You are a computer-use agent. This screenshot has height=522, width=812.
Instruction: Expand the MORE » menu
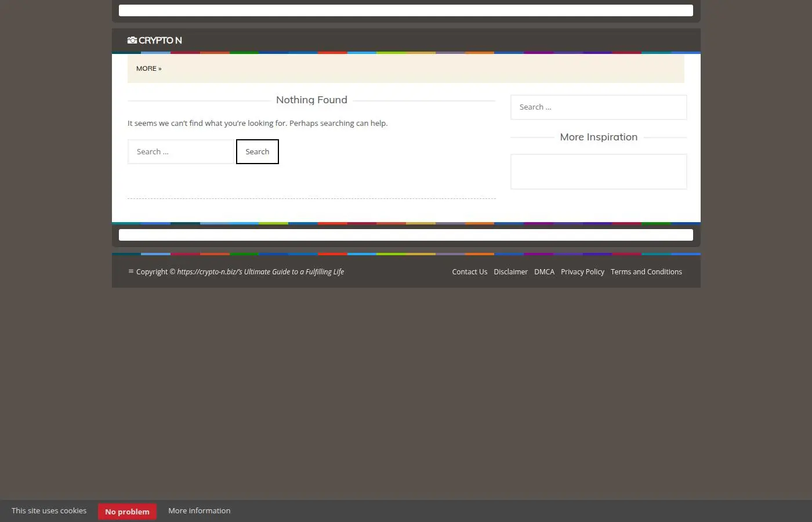pos(149,68)
